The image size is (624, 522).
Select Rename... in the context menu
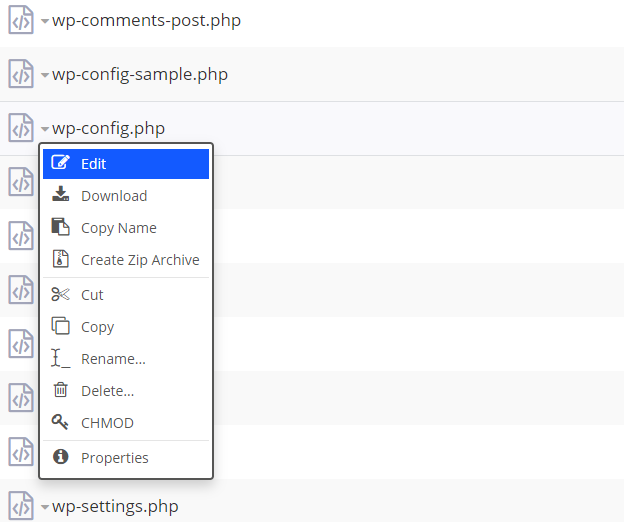point(113,359)
